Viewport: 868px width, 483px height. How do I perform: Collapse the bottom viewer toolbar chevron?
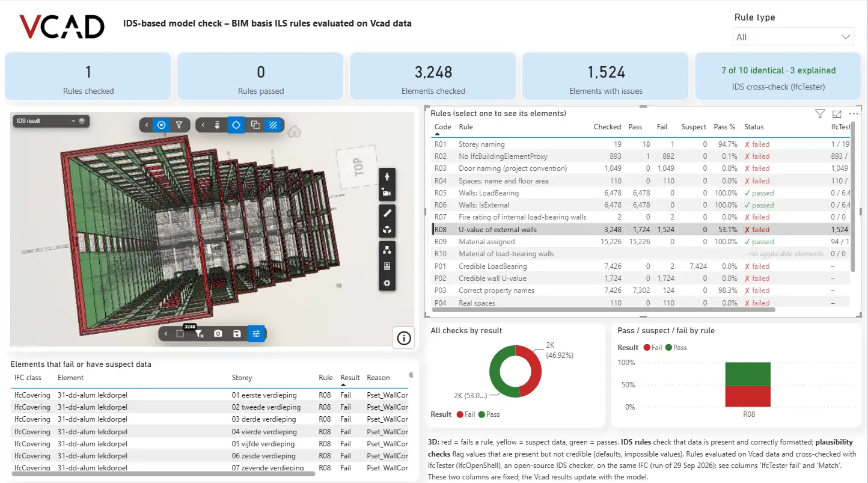(x=165, y=333)
